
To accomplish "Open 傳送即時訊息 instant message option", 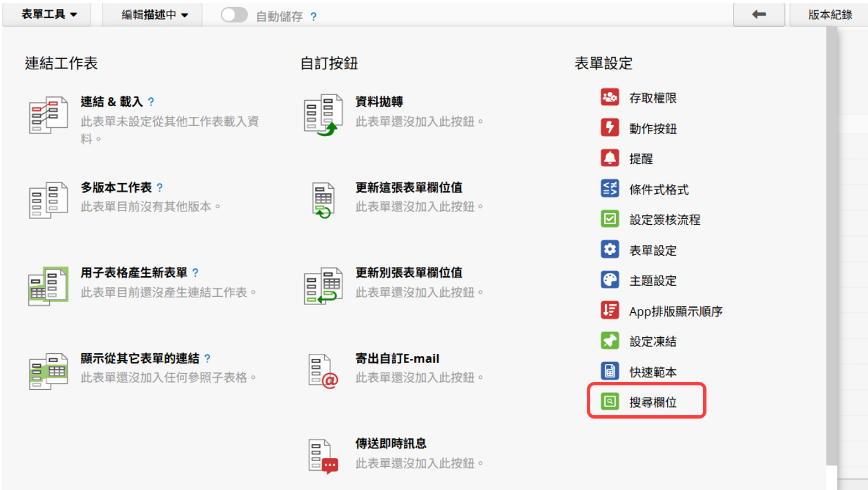I will (x=391, y=443).
